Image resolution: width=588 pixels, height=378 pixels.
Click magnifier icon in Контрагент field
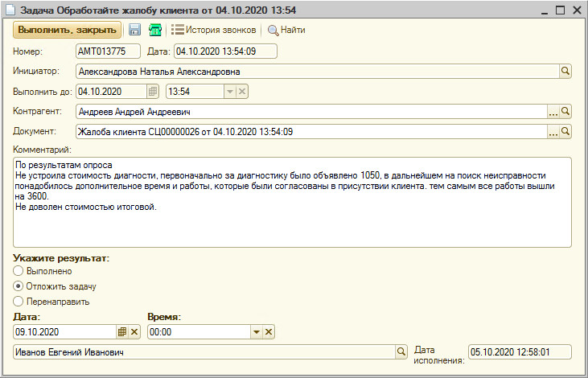point(565,111)
